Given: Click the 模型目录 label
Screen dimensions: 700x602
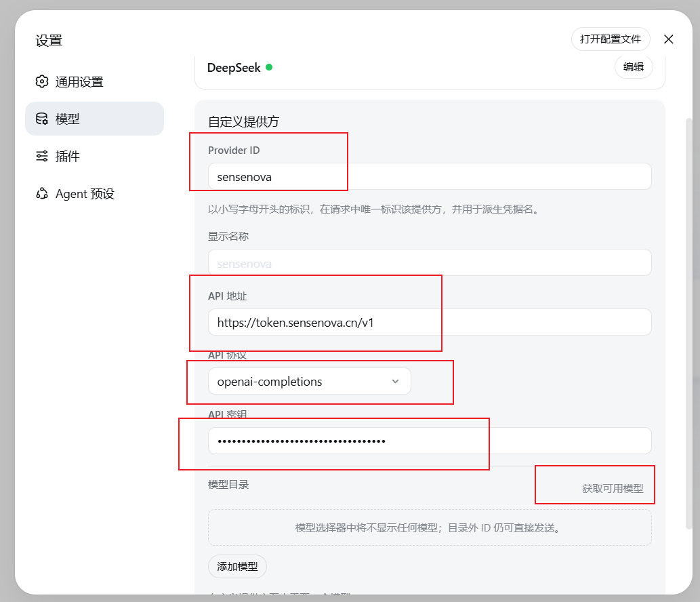Looking at the screenshot, I should click(x=228, y=485).
